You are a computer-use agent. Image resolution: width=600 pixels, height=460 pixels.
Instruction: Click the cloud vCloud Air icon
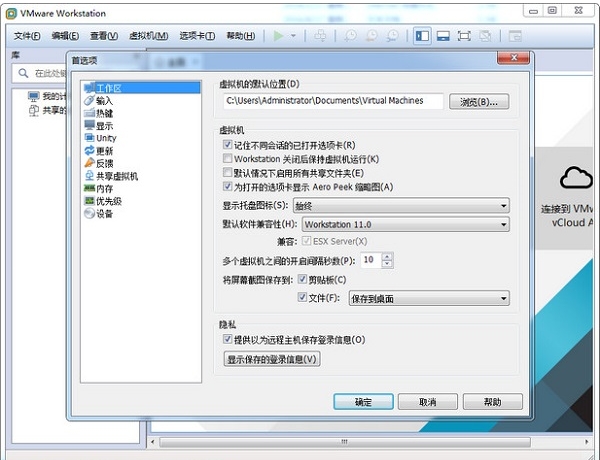point(576,178)
